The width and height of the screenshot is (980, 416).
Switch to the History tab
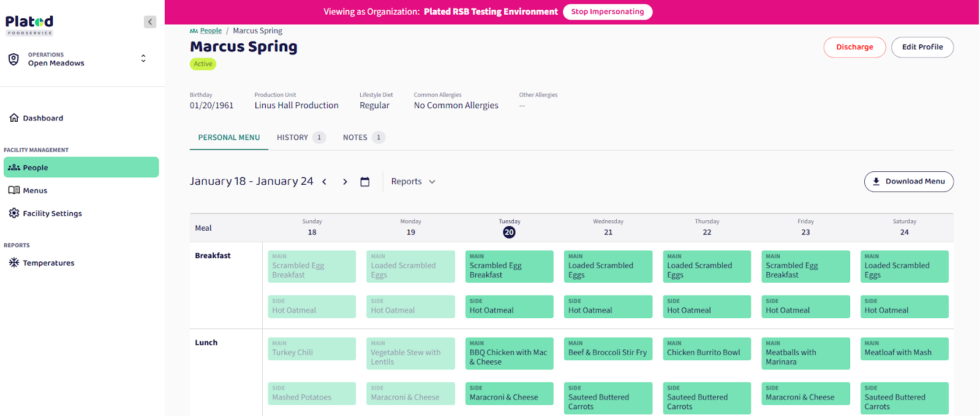tap(293, 138)
